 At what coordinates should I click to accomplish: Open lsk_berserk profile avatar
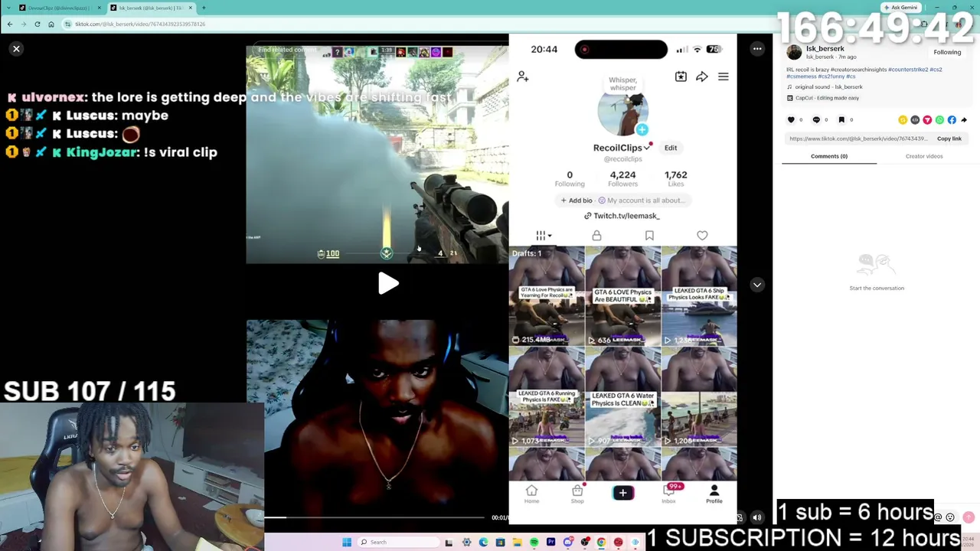pyautogui.click(x=794, y=52)
